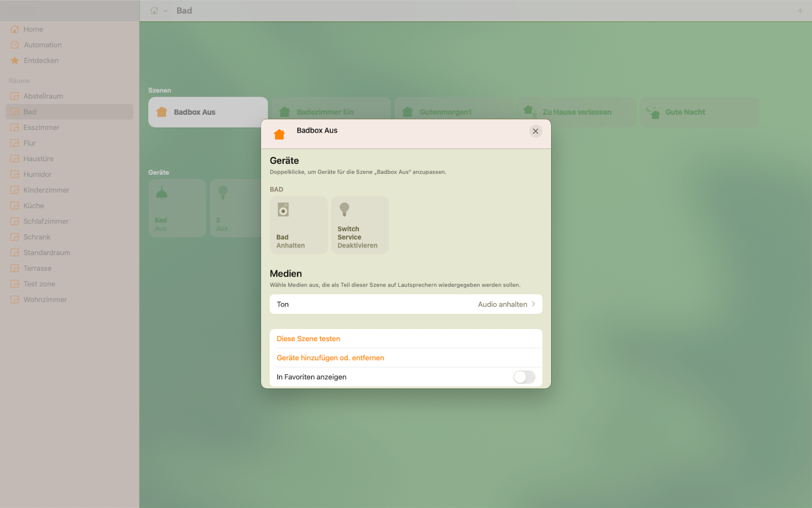The image size is (812, 508).
Task: Select Home in the sidebar
Action: 33,29
